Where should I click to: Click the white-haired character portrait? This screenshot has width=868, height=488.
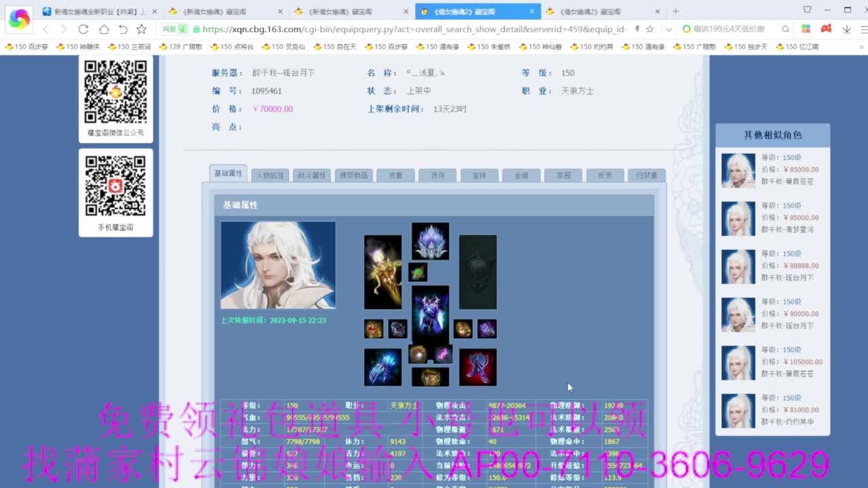(278, 265)
